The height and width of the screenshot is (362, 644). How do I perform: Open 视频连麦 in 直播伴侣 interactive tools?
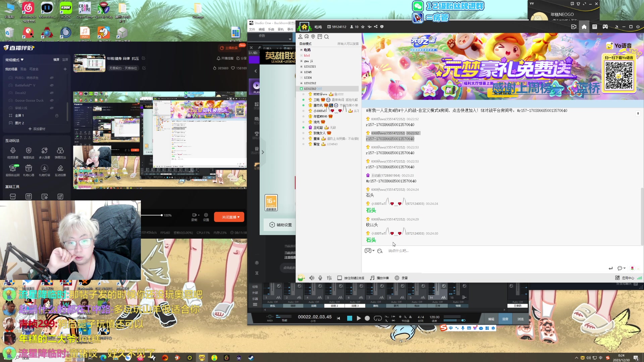point(13,153)
